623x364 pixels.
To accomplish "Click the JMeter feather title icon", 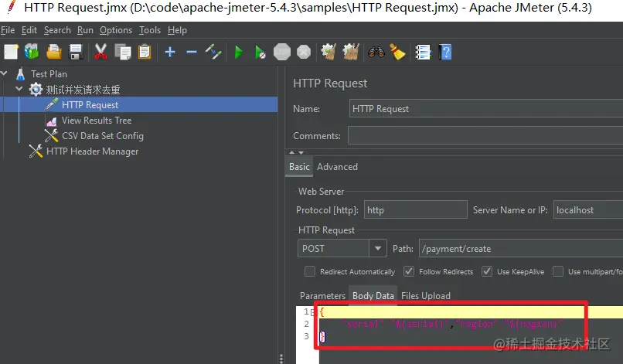I will click(x=12, y=7).
